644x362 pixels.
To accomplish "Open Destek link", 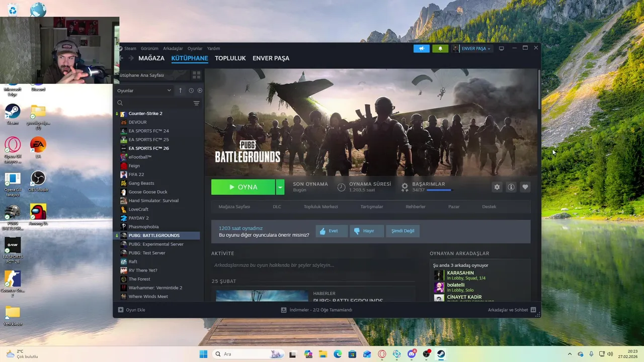I will tap(489, 207).
